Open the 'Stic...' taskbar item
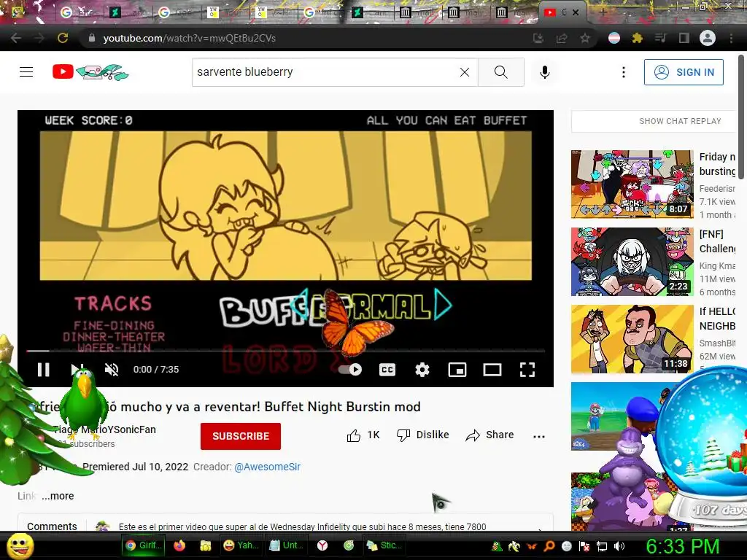This screenshot has width=747, height=560. (x=384, y=545)
